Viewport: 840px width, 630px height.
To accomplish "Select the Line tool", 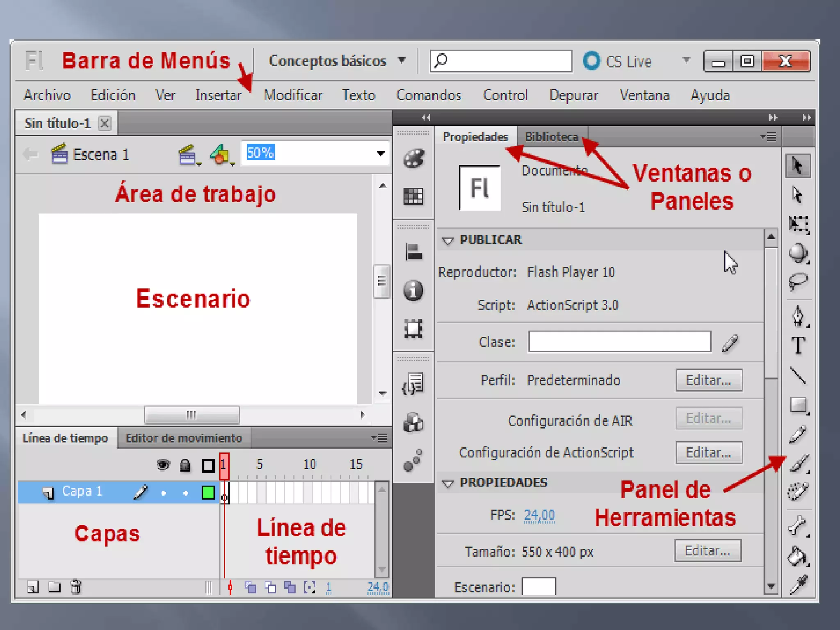I will [798, 375].
